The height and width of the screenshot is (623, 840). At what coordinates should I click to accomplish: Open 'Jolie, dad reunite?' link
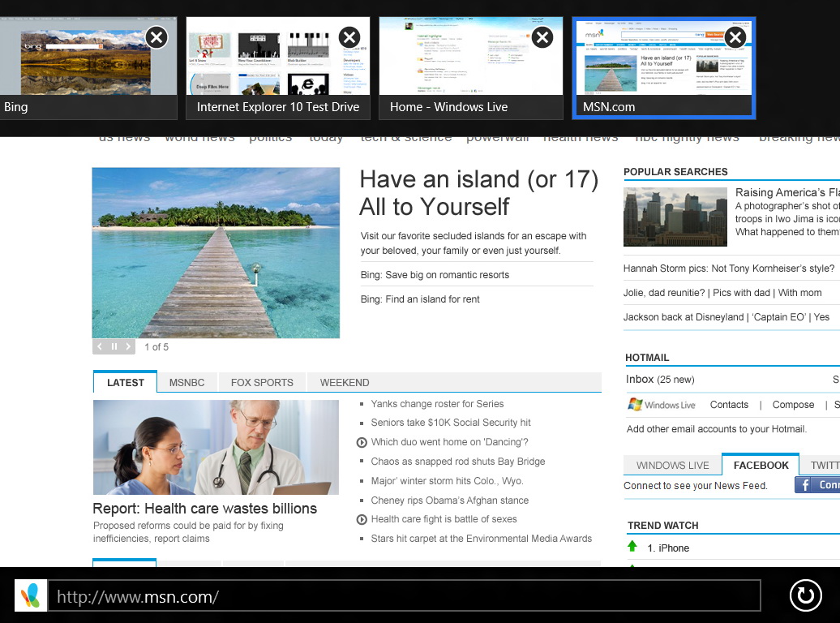coord(664,293)
